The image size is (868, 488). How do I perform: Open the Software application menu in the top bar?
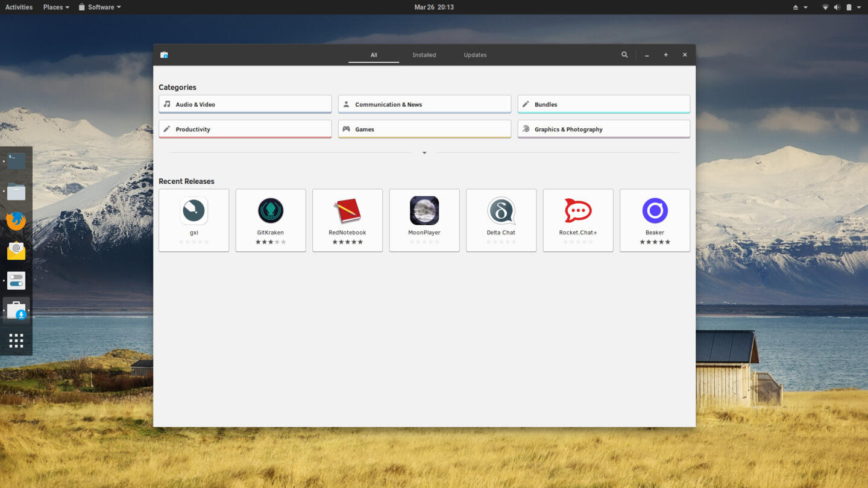point(99,7)
